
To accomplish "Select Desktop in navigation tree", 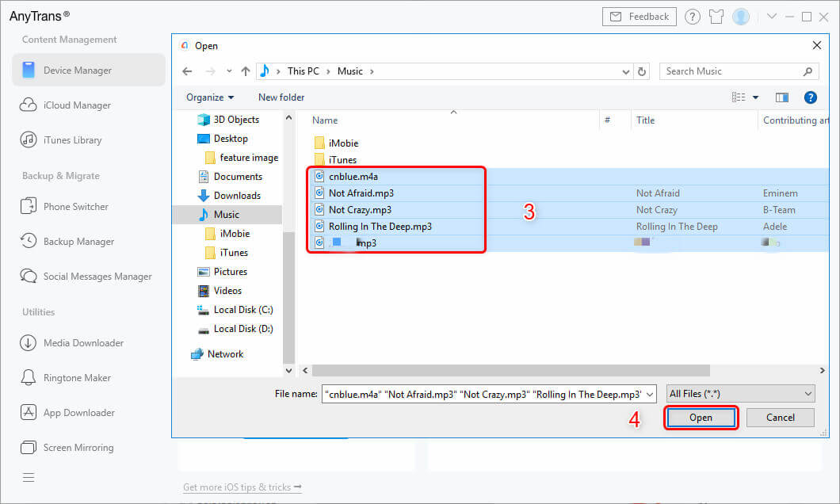I will click(231, 138).
